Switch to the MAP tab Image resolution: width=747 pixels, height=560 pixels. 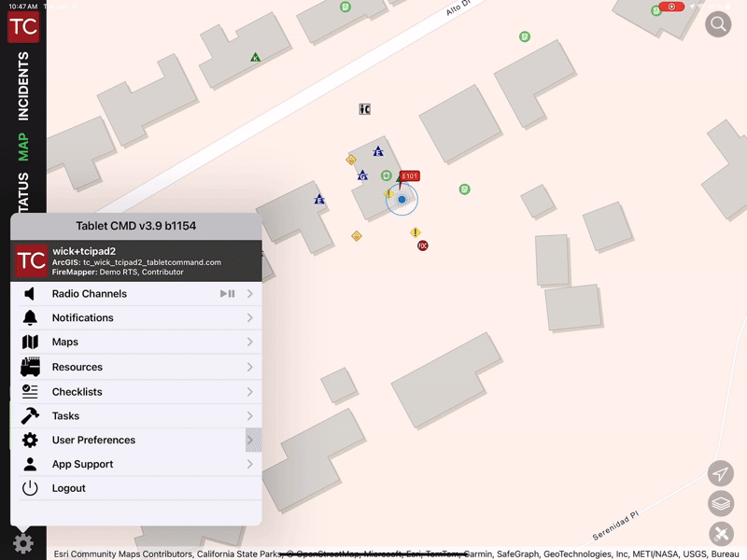(x=23, y=146)
